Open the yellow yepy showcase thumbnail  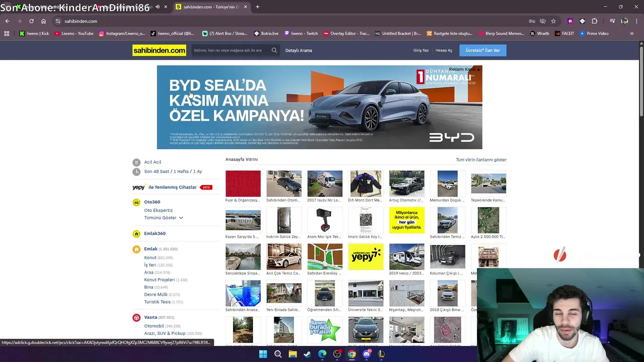click(366, 256)
